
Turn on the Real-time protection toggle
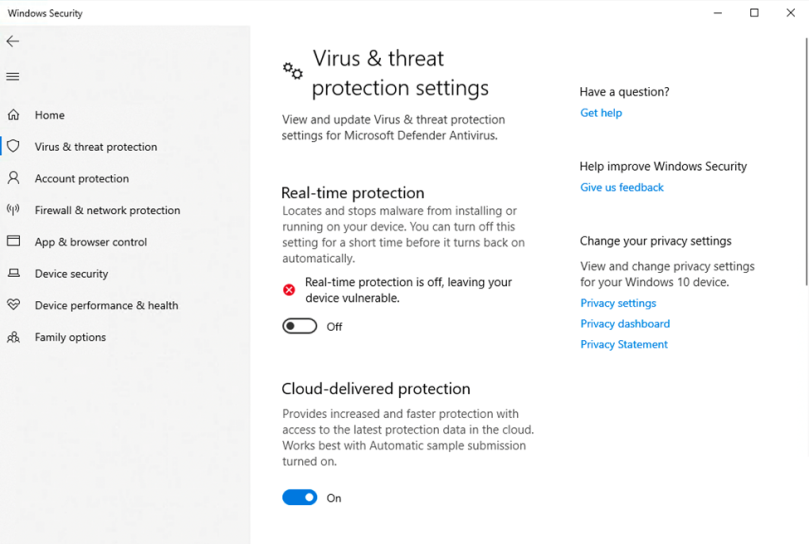pyautogui.click(x=299, y=326)
